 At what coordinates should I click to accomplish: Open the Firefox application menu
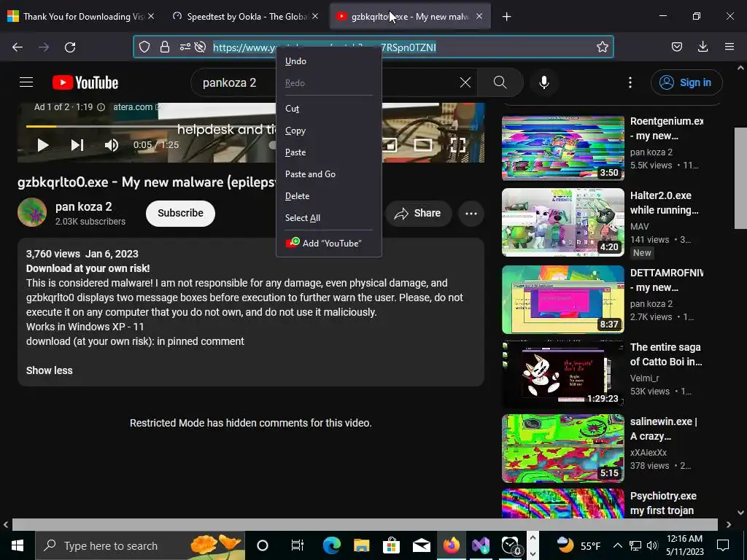pyautogui.click(x=729, y=47)
